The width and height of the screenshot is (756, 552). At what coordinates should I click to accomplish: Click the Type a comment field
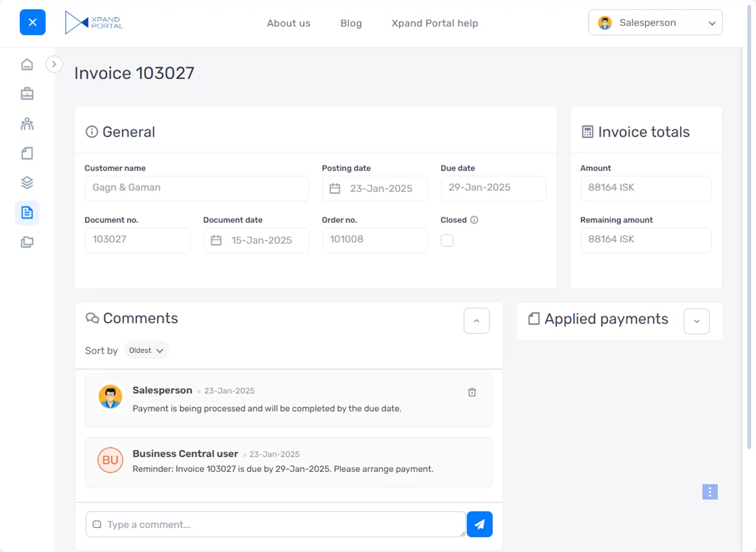coord(276,524)
